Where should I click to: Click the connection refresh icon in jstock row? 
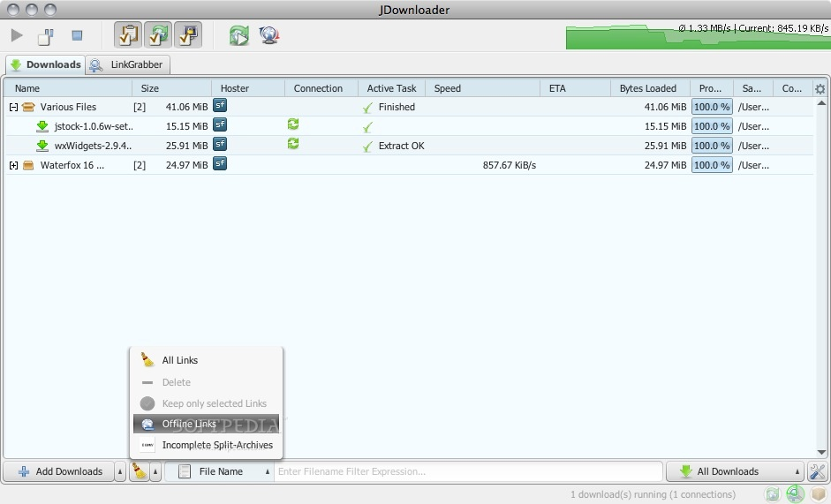click(x=293, y=124)
